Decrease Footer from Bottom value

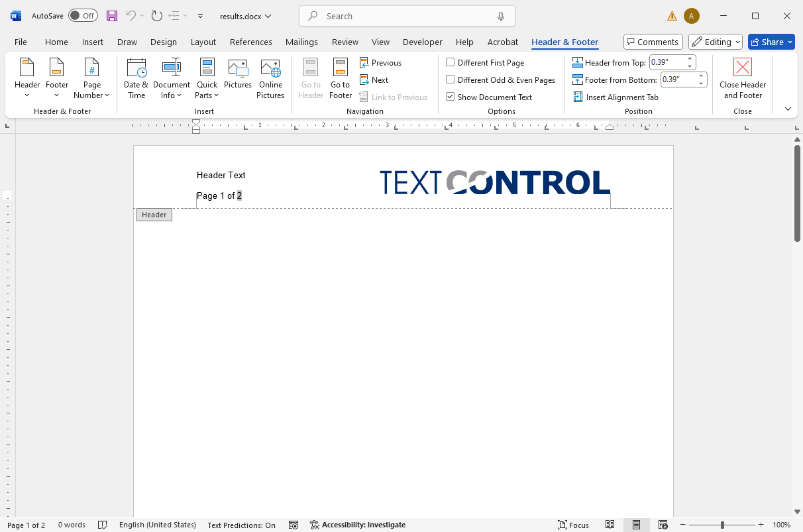coord(701,83)
